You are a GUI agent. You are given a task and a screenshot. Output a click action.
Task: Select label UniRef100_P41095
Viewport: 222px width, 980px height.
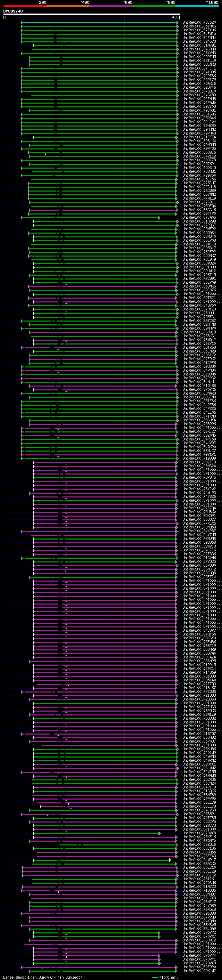click(199, 72)
